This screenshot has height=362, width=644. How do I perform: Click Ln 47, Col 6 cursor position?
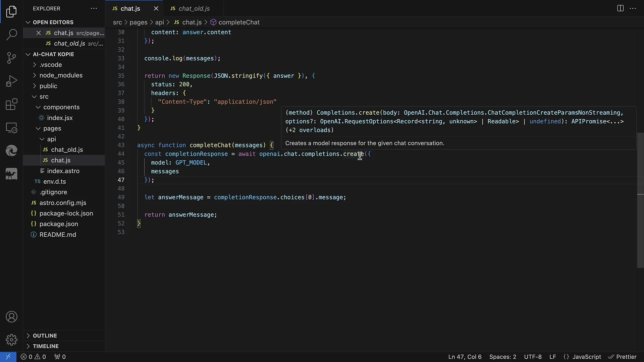465,357
